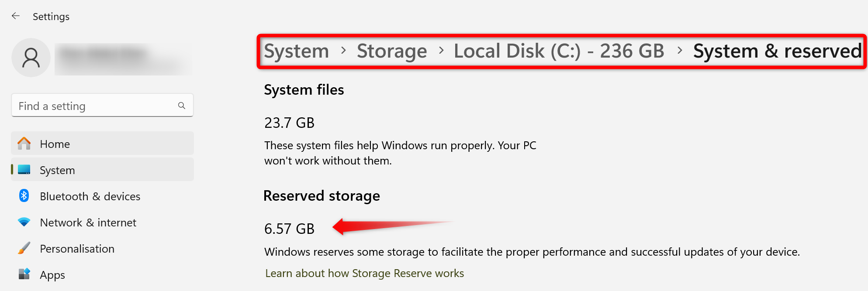Click the Apps icon in sidebar
868x291 pixels.
point(24,274)
